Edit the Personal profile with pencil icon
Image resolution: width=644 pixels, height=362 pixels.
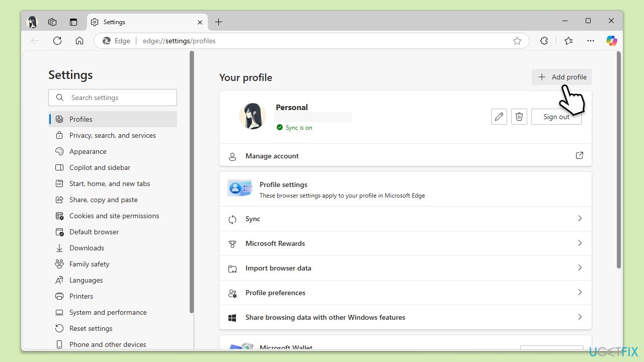[499, 117]
